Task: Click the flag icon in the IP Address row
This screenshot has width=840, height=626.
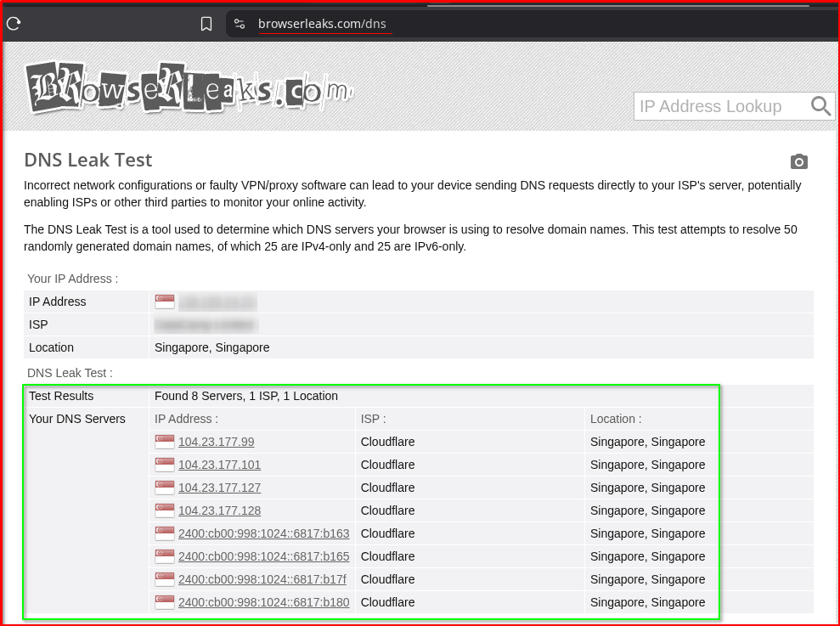Action: point(165,302)
